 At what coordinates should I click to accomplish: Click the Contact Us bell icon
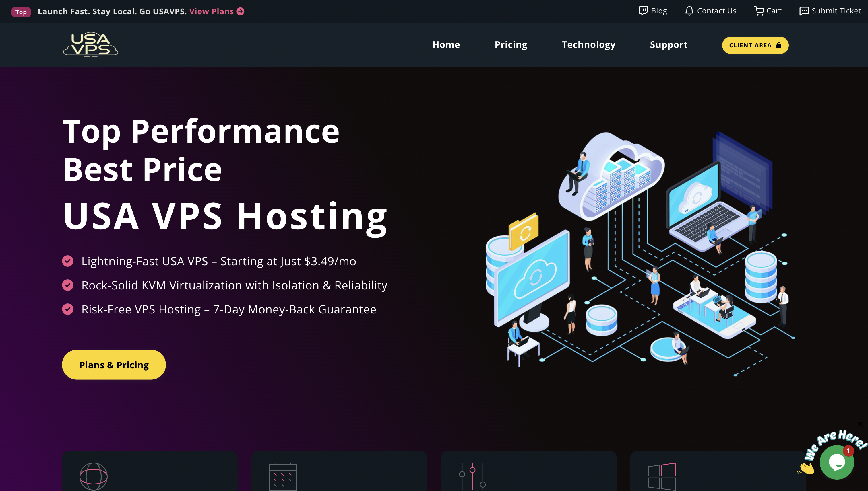689,11
